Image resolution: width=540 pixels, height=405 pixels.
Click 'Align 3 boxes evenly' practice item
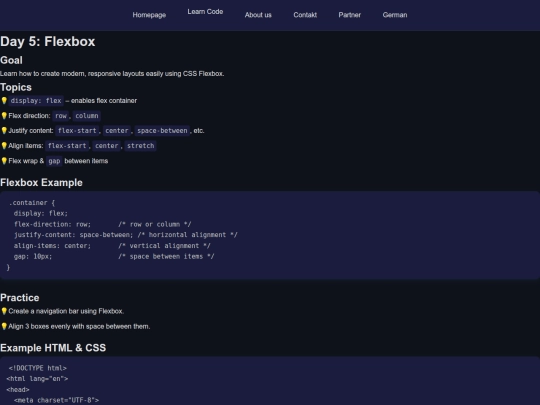79,326
